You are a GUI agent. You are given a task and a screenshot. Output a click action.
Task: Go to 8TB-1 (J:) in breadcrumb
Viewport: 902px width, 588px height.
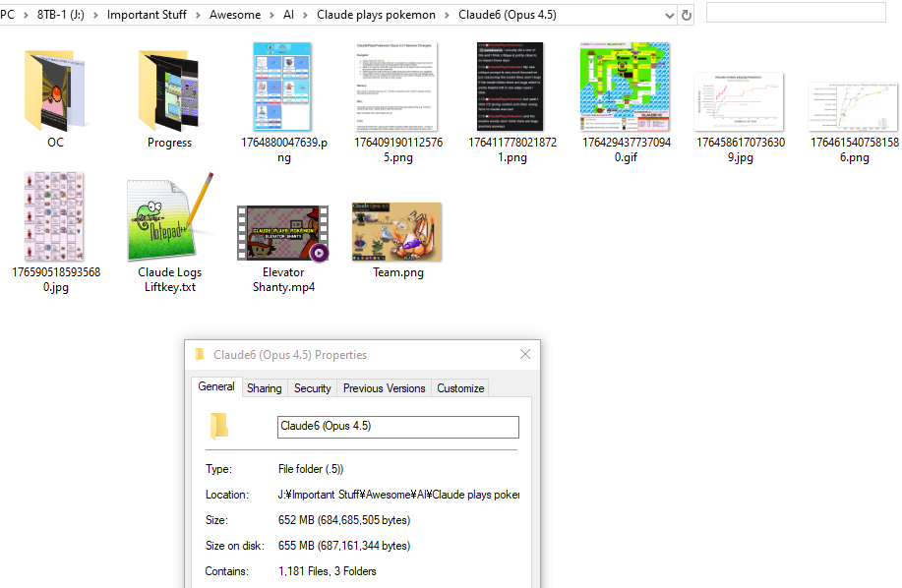click(x=60, y=15)
